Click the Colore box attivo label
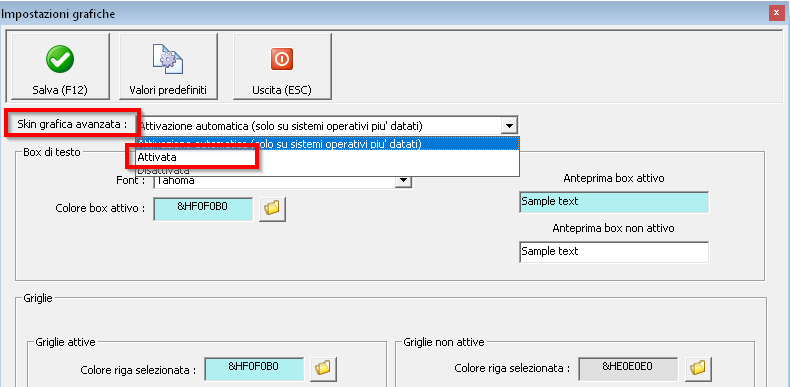Viewport: 790px width, 387px height. 101,208
